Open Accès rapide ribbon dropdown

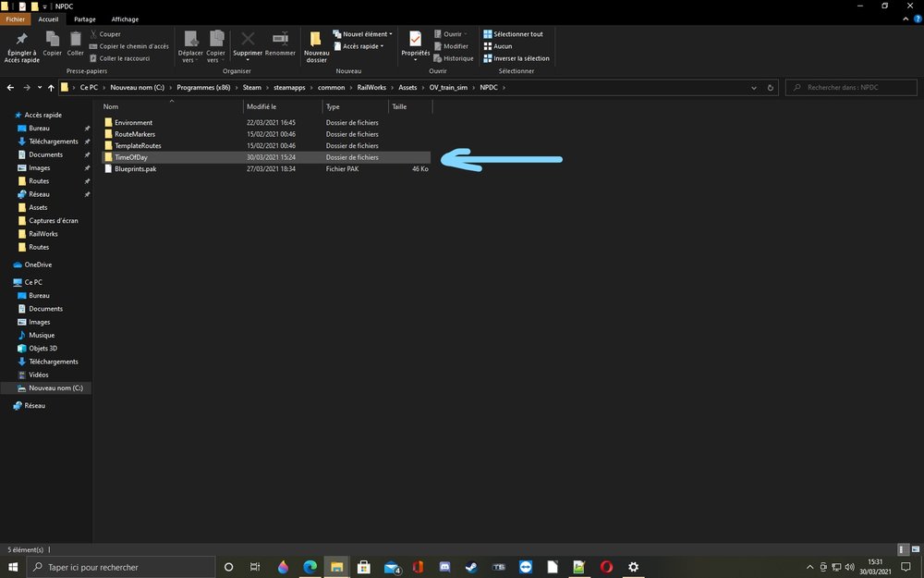(x=359, y=46)
